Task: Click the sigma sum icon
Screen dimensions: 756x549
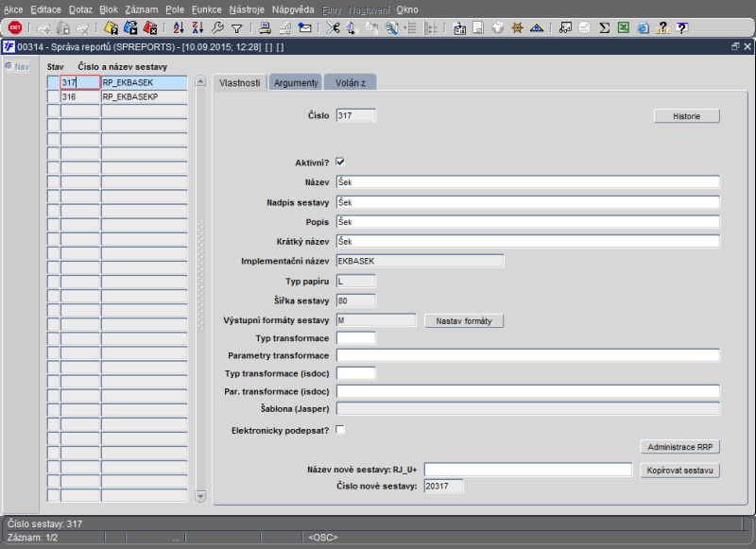Action: [604, 28]
